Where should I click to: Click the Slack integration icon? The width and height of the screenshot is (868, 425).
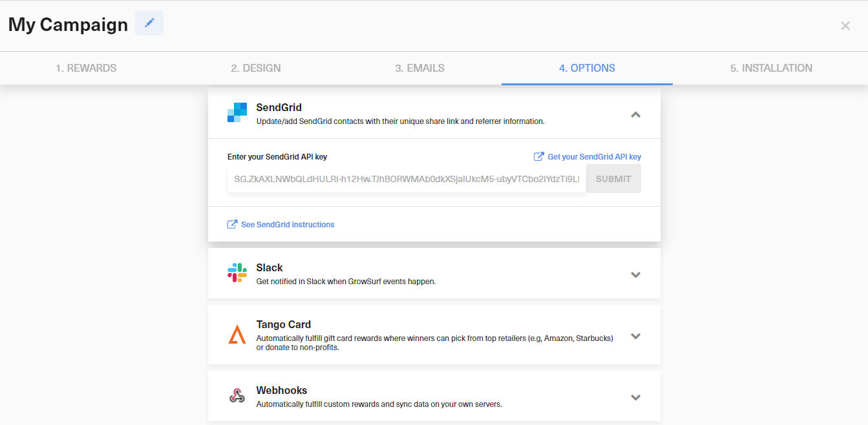click(x=237, y=273)
